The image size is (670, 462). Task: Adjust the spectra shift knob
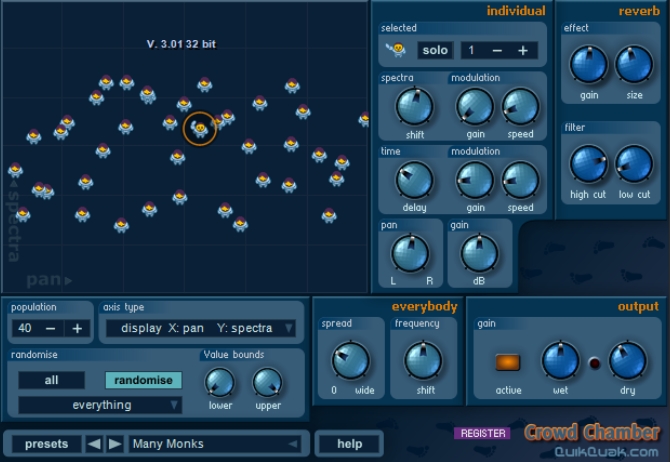[x=414, y=107]
